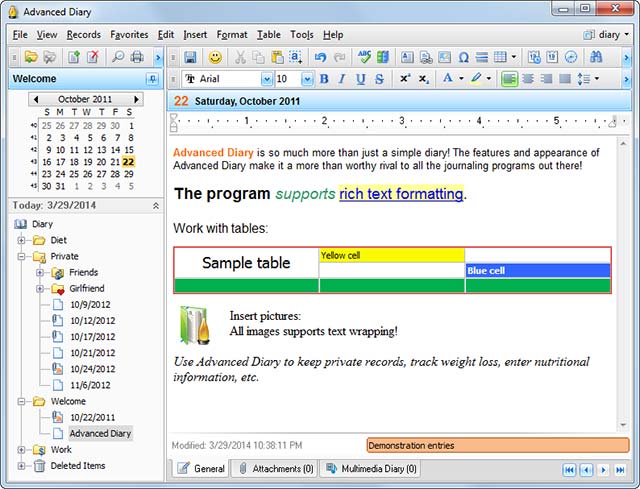Click the insert table grid icon

500,57
